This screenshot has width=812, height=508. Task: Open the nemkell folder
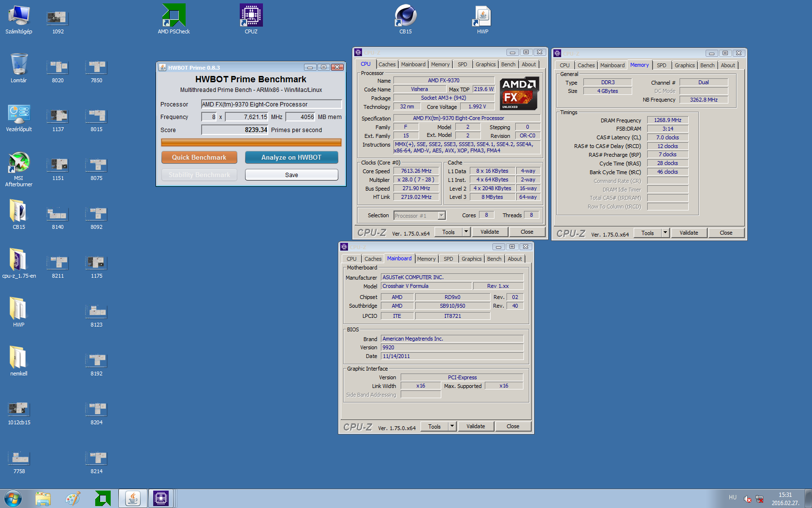19,361
